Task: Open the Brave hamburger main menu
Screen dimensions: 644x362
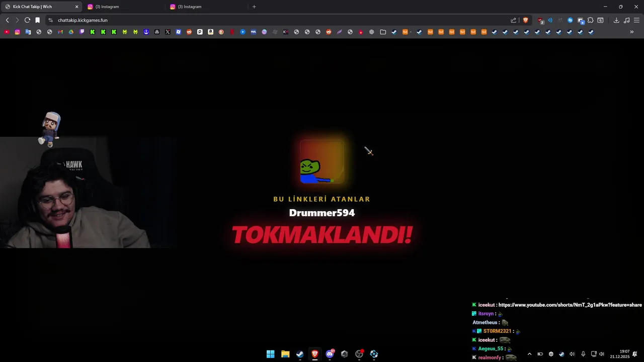Action: (636, 20)
